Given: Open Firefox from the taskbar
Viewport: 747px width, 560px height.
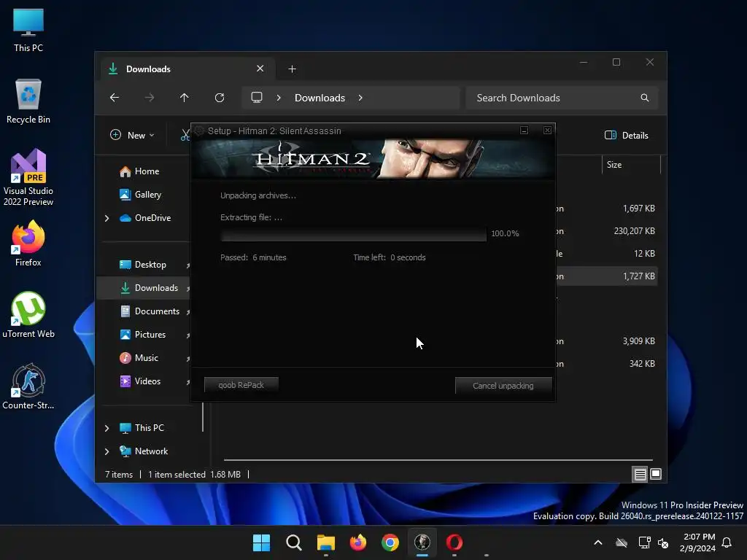Looking at the screenshot, I should pyautogui.click(x=357, y=542).
